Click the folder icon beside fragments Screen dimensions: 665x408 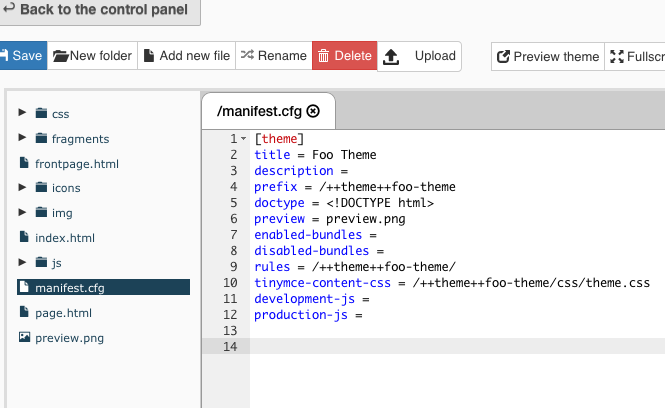pos(41,138)
